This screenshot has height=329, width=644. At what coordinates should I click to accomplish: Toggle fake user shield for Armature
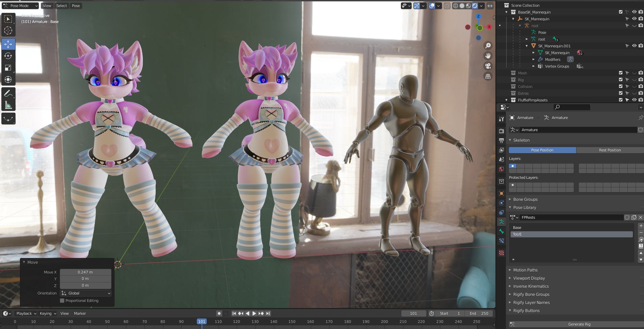640,130
